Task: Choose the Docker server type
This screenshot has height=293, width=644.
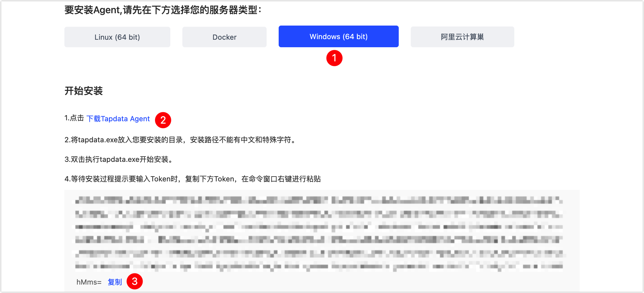Action: coord(224,37)
